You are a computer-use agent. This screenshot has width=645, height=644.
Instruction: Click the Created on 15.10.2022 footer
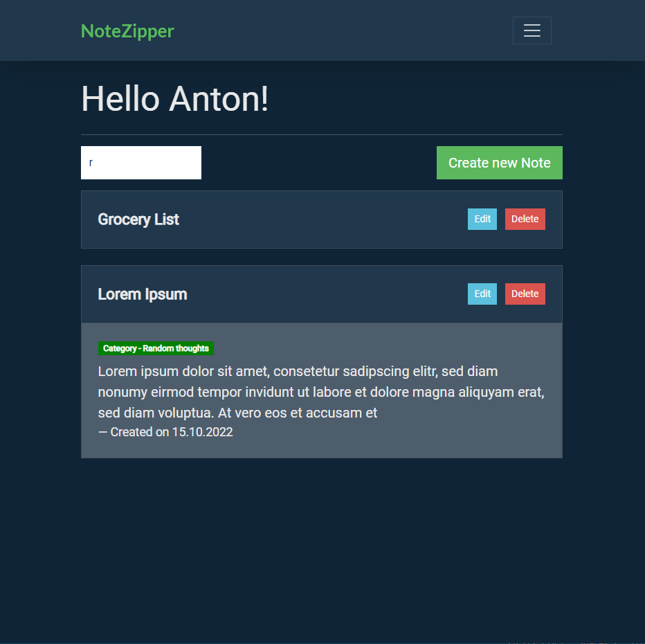[165, 432]
